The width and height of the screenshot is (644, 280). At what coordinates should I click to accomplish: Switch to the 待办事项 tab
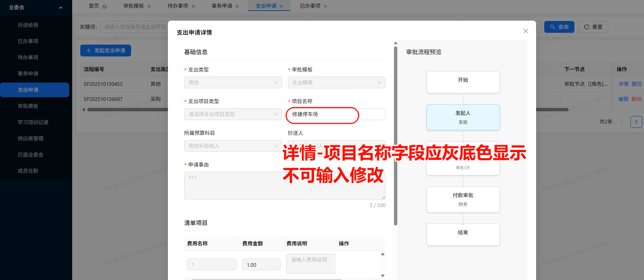[x=178, y=6]
